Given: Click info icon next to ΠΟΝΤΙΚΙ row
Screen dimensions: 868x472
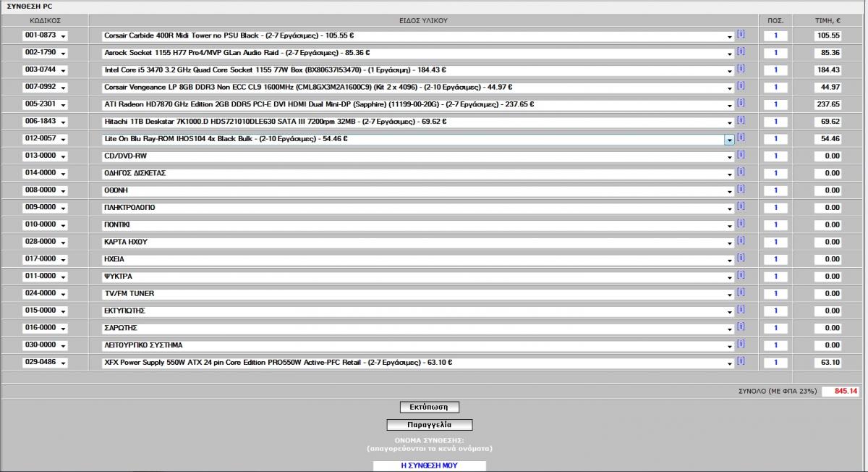Looking at the screenshot, I should point(741,223).
